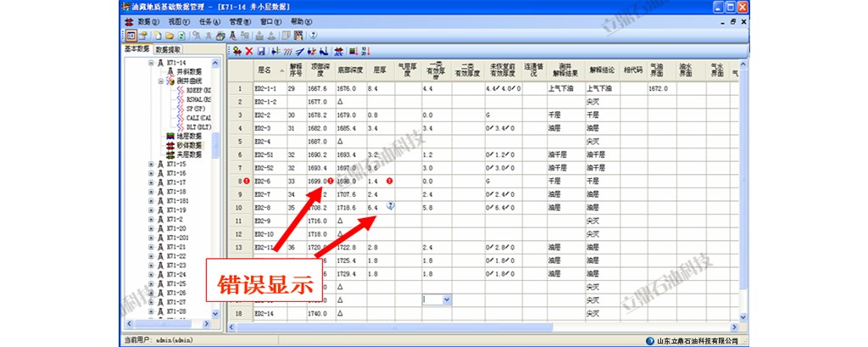This screenshot has height=347, width=868.
Task: Click the application logo icon left of 数据 menu
Action: coord(129,21)
